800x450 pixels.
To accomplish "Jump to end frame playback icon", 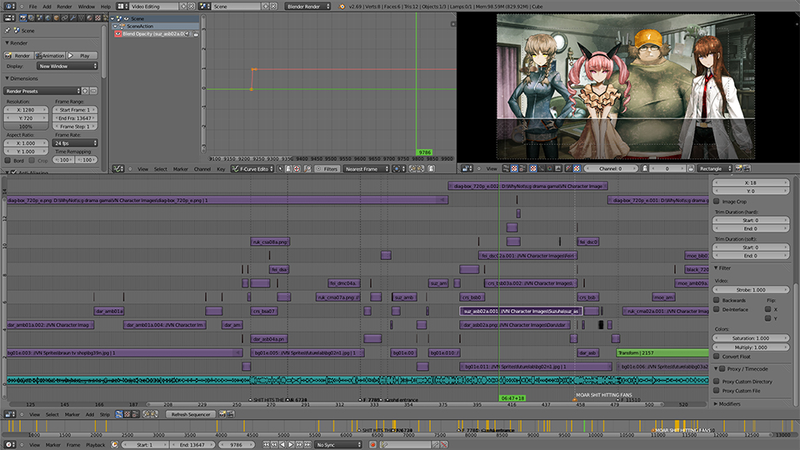I will (307, 444).
